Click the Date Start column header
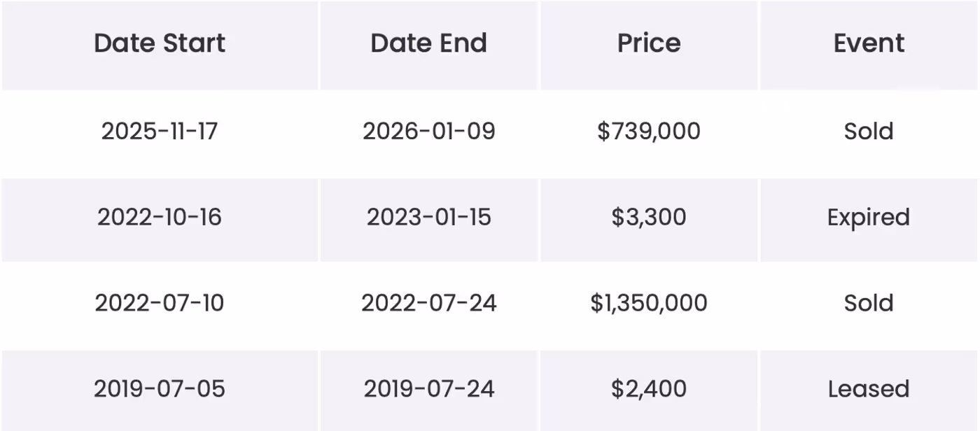 pos(160,43)
